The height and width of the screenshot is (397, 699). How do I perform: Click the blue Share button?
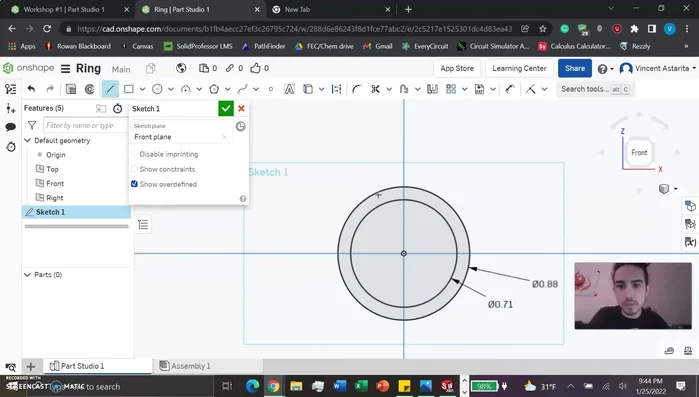[575, 68]
